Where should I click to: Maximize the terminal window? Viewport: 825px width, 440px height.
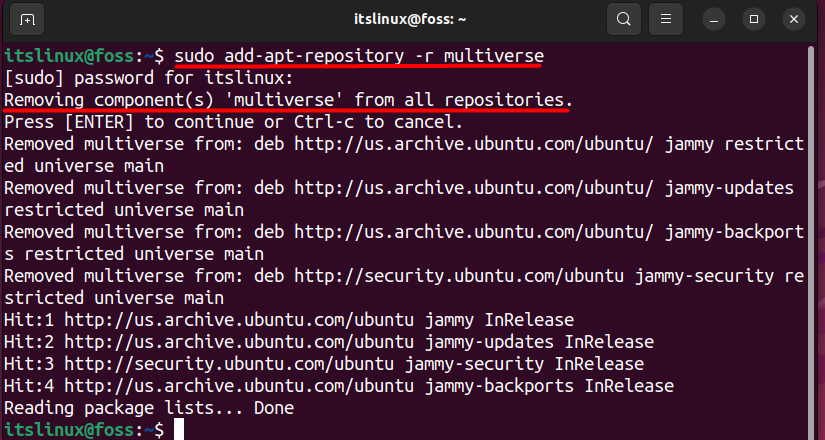tap(754, 20)
